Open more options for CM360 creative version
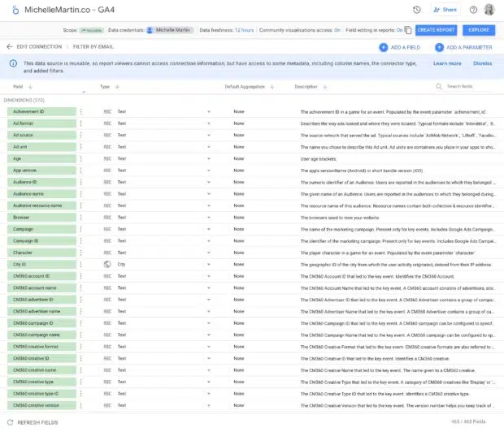 tap(80, 405)
